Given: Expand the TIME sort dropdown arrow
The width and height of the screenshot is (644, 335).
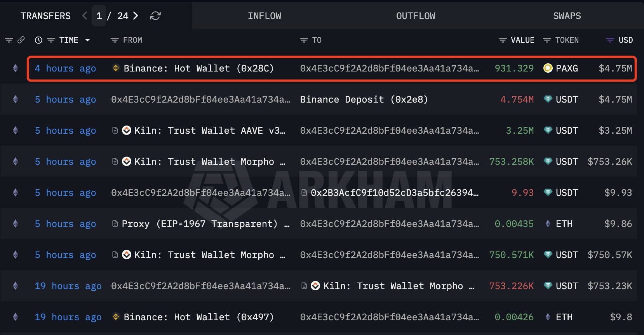Looking at the screenshot, I should click(87, 40).
